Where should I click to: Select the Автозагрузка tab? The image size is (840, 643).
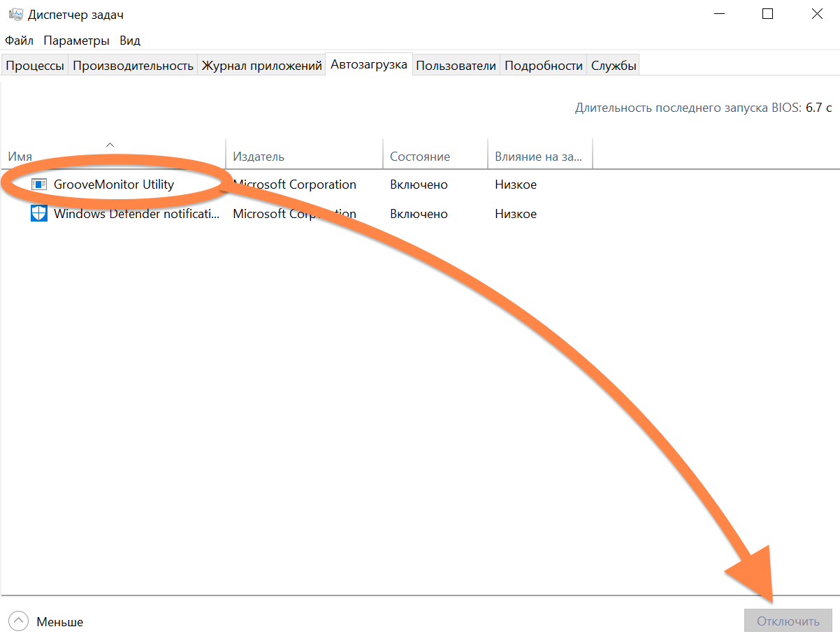[369, 64]
